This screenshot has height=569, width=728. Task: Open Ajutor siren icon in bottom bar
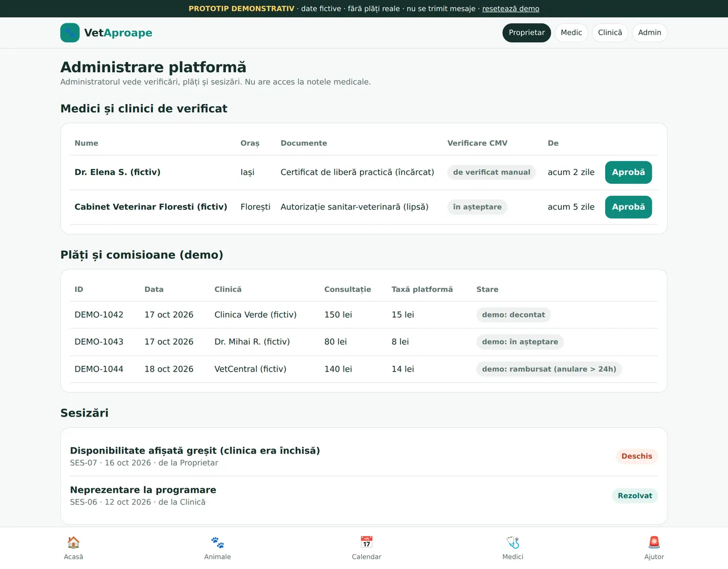point(654,542)
